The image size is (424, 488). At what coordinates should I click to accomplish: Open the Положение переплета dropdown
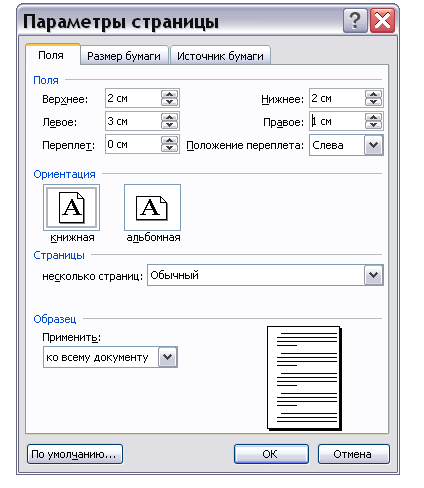(x=373, y=145)
